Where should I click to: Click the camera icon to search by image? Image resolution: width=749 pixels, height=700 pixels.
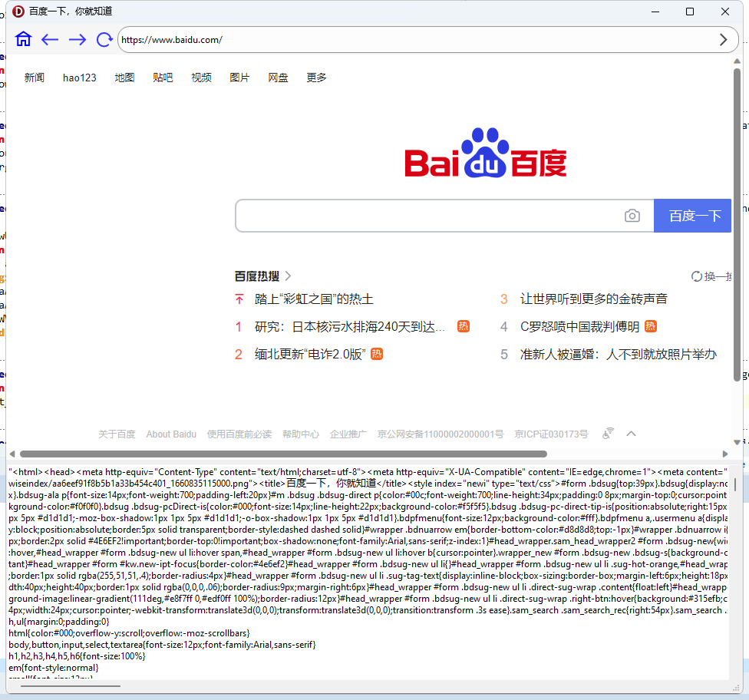pyautogui.click(x=632, y=216)
